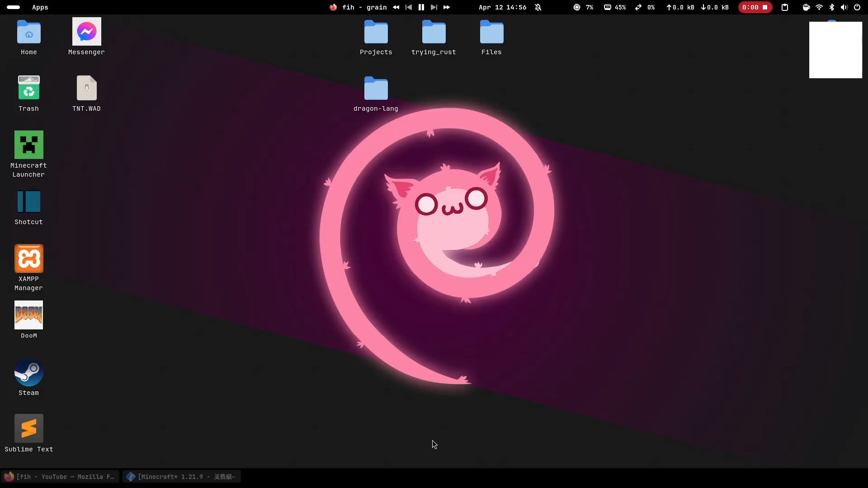
Task: Skip to the next track
Action: [434, 7]
